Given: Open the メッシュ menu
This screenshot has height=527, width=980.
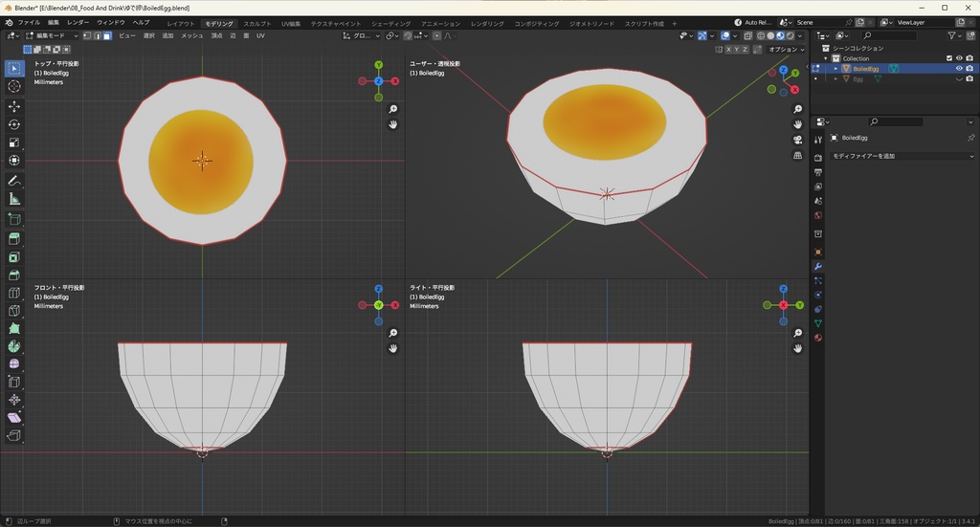Looking at the screenshot, I should click(191, 35).
